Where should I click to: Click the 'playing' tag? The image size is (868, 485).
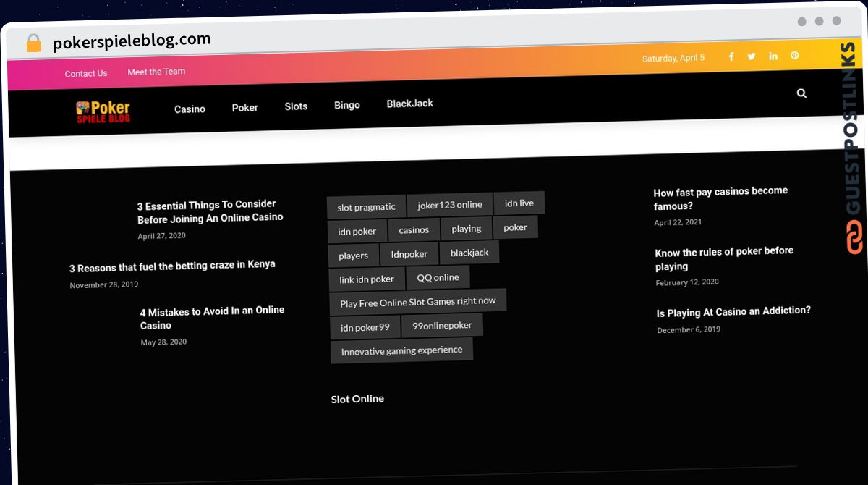(x=467, y=229)
